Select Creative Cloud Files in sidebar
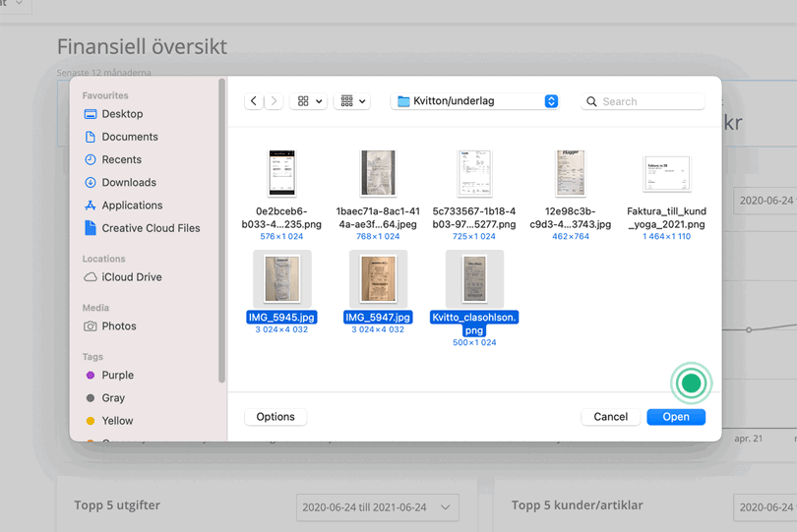Viewport: 797px width, 532px height. pyautogui.click(x=151, y=228)
